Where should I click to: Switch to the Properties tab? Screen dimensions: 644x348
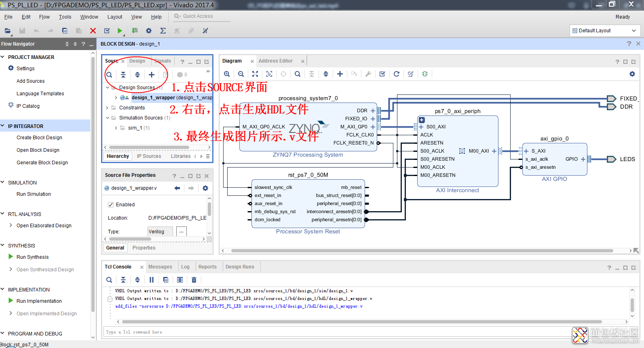click(x=144, y=248)
